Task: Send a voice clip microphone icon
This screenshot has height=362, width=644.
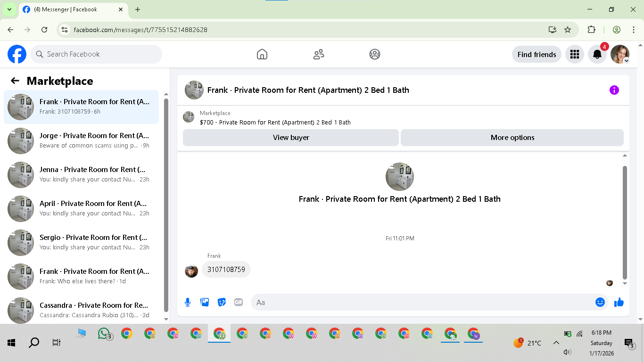Action: (x=188, y=302)
